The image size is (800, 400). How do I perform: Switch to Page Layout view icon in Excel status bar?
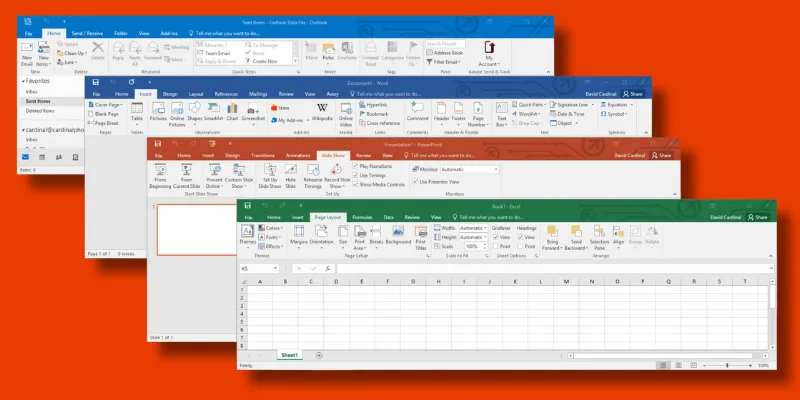point(678,365)
